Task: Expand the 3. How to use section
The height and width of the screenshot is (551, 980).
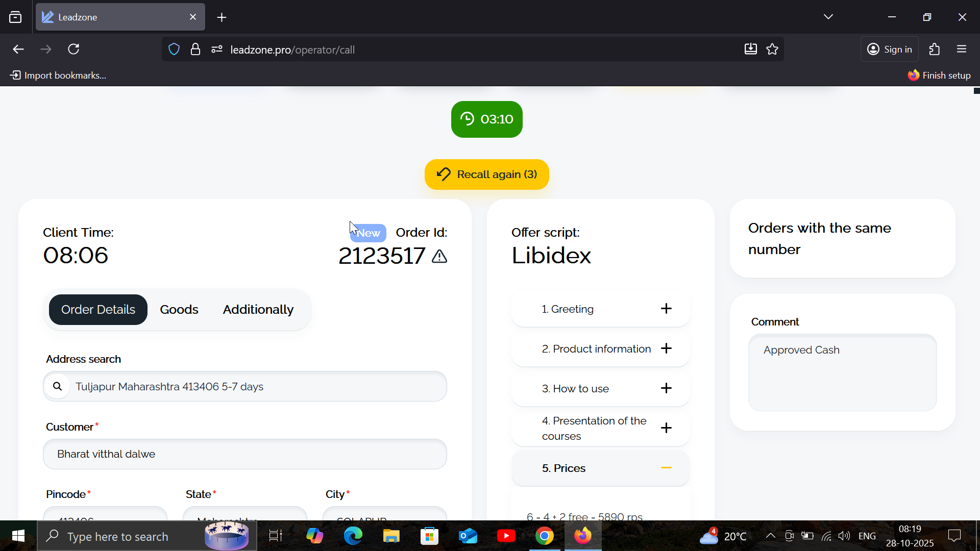Action: (666, 388)
